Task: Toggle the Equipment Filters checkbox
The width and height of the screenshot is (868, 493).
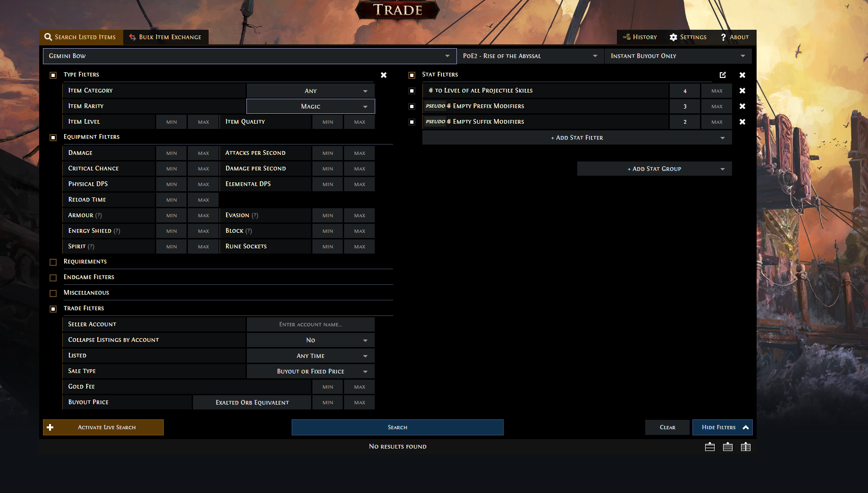Action: pos(53,137)
